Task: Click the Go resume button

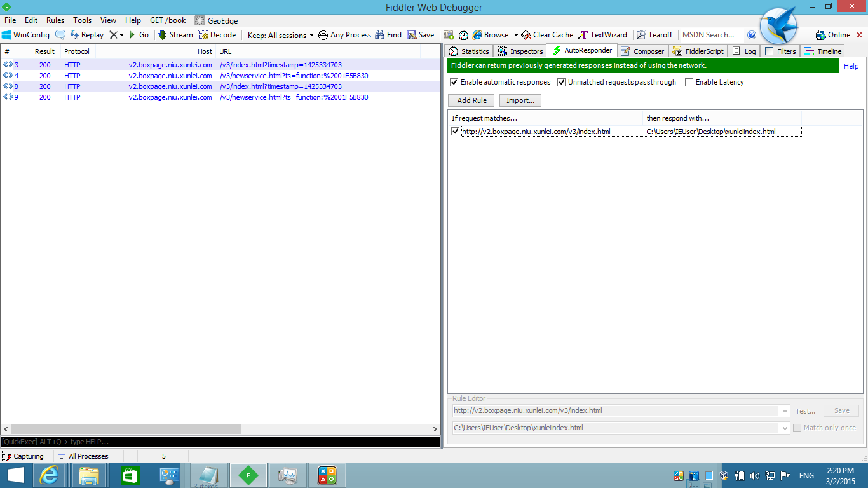Action: 139,35
